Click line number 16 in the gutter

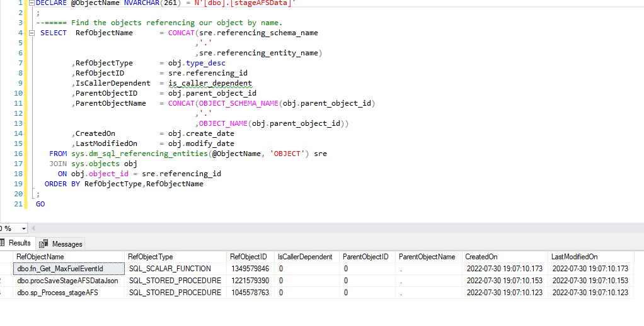(x=18, y=154)
